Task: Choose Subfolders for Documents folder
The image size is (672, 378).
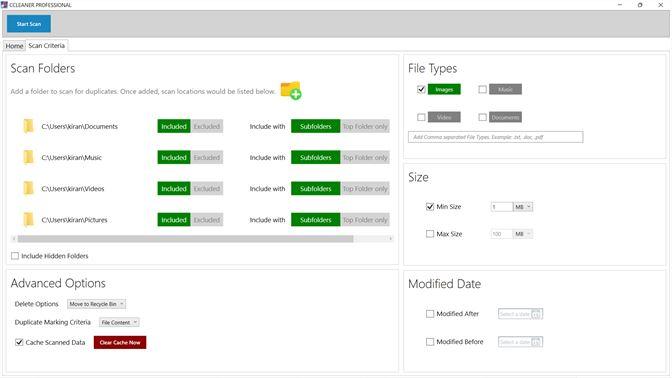Action: pyautogui.click(x=315, y=126)
